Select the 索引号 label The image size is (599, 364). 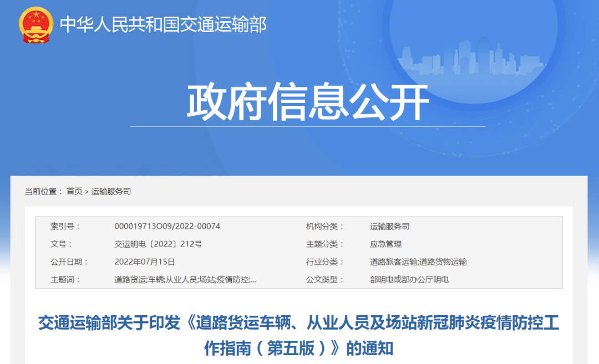[65, 227]
